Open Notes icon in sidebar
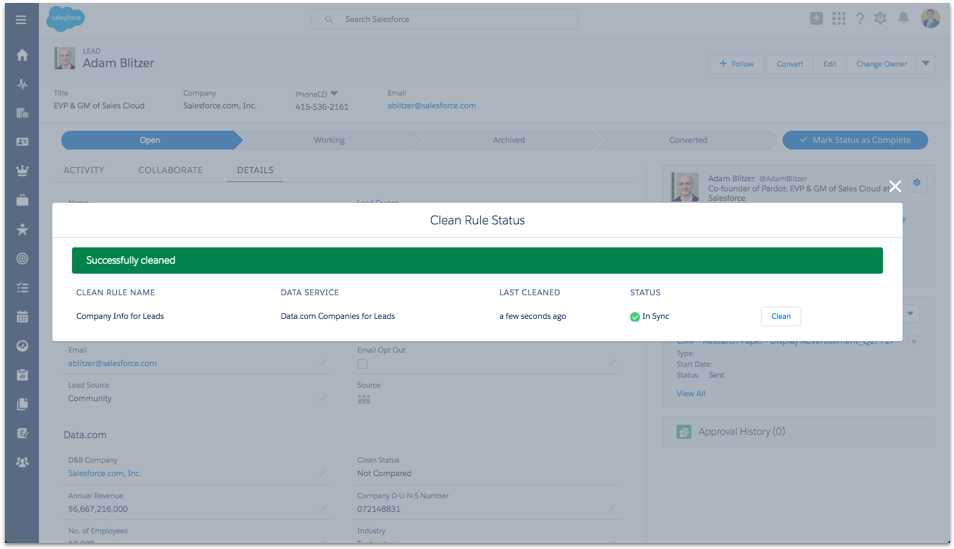This screenshot has height=549, width=954. coord(22,433)
